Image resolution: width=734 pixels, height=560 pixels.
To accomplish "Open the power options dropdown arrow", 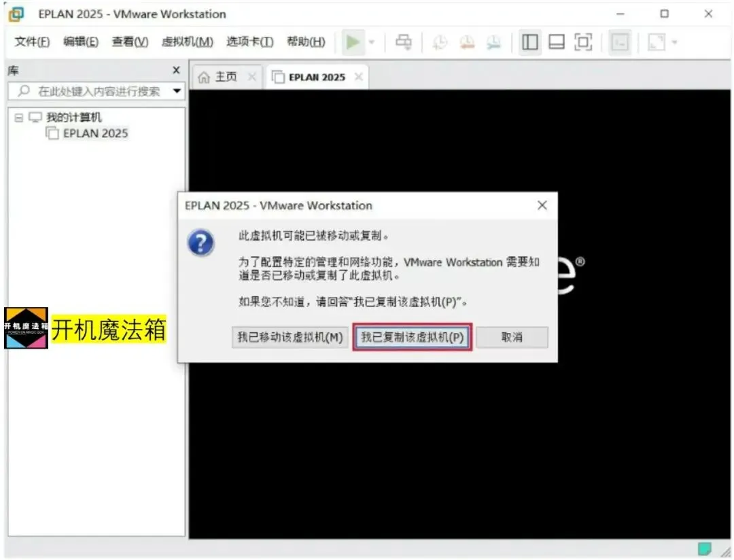I will tap(372, 42).
